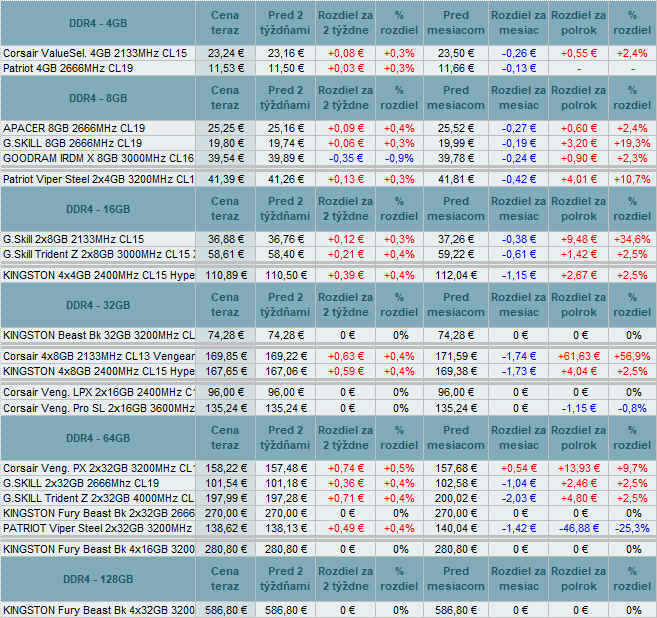Select the 158,22 € current price cell
This screenshot has width=657, height=618.
[226, 468]
